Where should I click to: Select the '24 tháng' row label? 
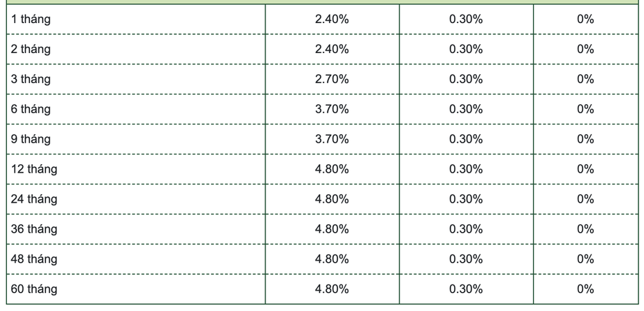click(x=34, y=200)
